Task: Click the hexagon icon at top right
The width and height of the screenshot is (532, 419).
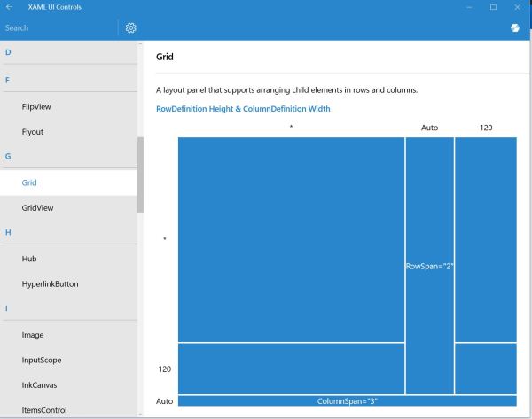Action: 515,27
